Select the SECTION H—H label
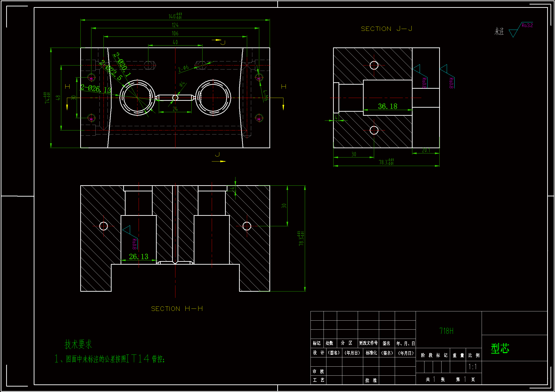The height and width of the screenshot is (392, 555). (177, 309)
